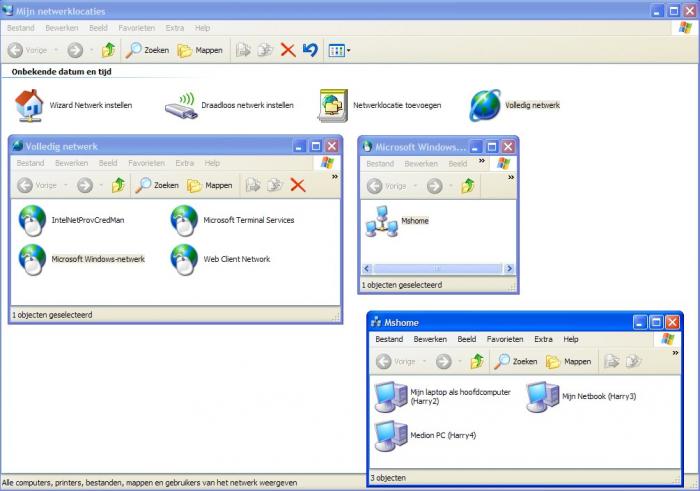This screenshot has width=700, height=491.
Task: Click Mappen in Mshome window toolbar
Action: click(x=568, y=362)
